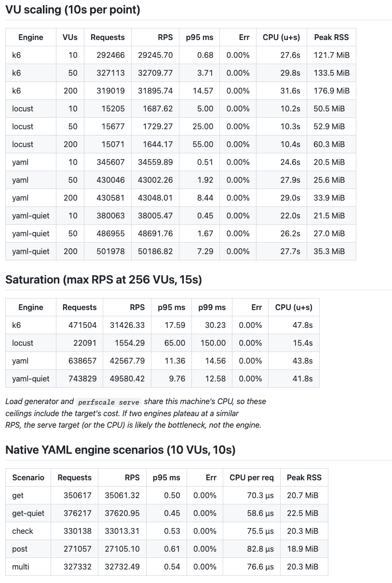Select the yaml-quiet 50186.82 RPS cell
Viewport: 392px width, 583px height.
(155, 251)
